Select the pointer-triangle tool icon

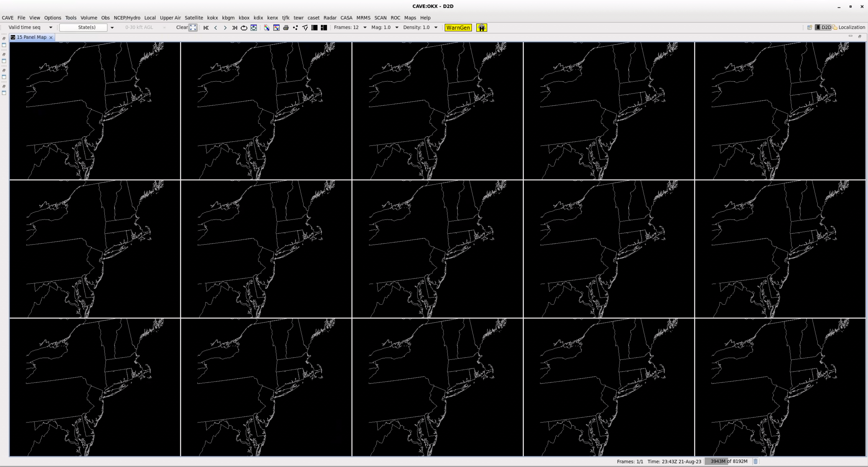point(305,28)
